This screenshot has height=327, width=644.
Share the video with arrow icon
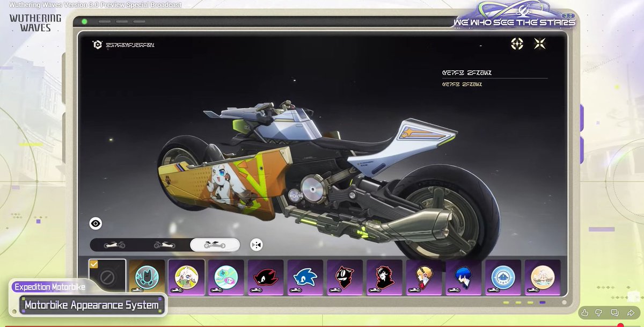[631, 313]
